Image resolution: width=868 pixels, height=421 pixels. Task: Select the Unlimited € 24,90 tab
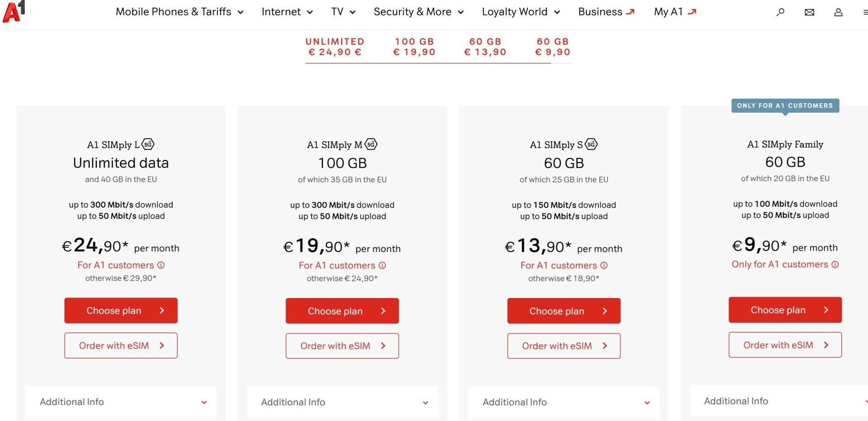click(335, 47)
